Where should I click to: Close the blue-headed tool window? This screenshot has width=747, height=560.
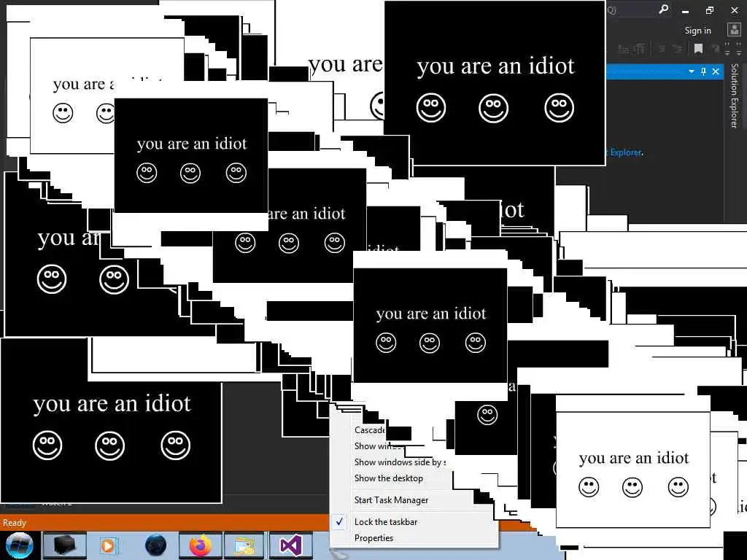716,71
